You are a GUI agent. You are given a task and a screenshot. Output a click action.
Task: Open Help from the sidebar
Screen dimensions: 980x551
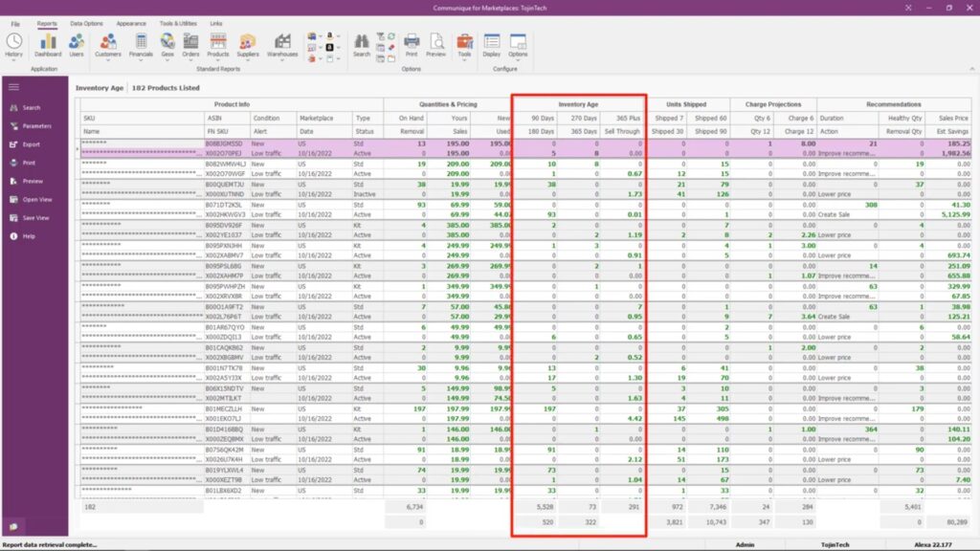tap(29, 236)
